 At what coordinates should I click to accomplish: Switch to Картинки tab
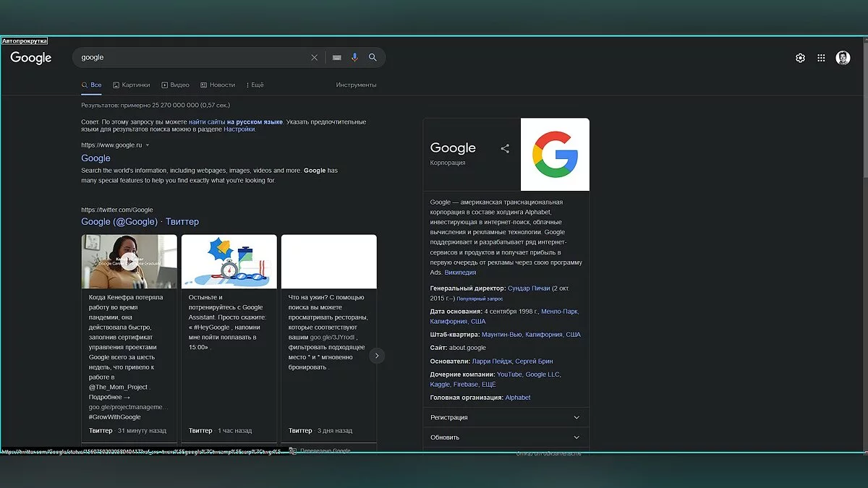point(131,85)
